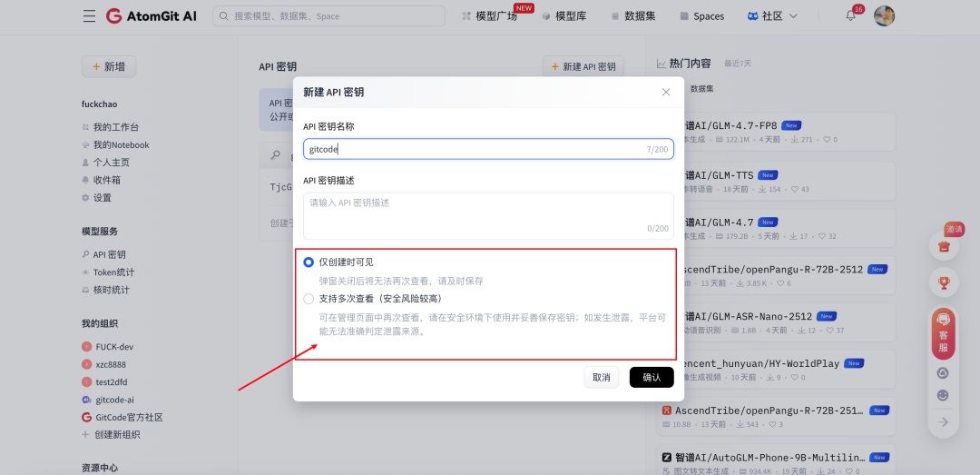Click the 新增 button in the sidebar

click(x=109, y=67)
